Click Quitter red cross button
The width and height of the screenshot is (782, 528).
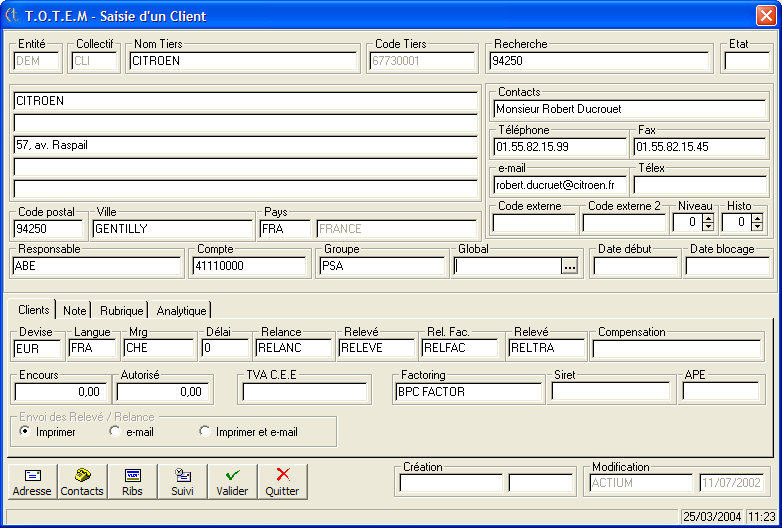(x=282, y=482)
